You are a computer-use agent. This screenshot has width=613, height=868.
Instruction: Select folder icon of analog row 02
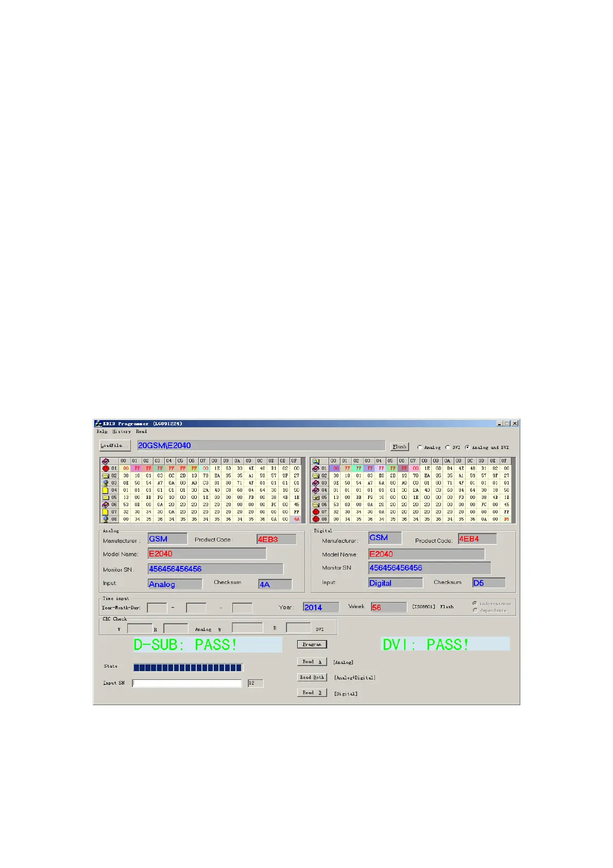(x=106, y=476)
